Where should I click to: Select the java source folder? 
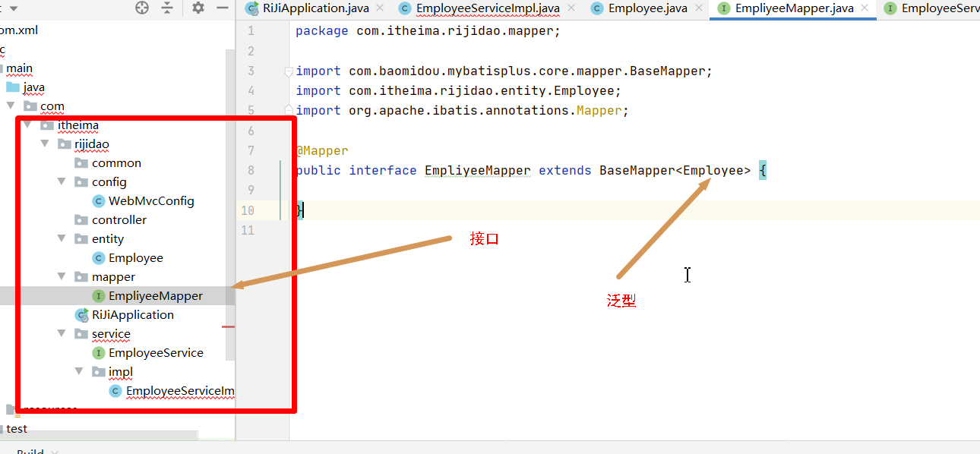pos(33,87)
